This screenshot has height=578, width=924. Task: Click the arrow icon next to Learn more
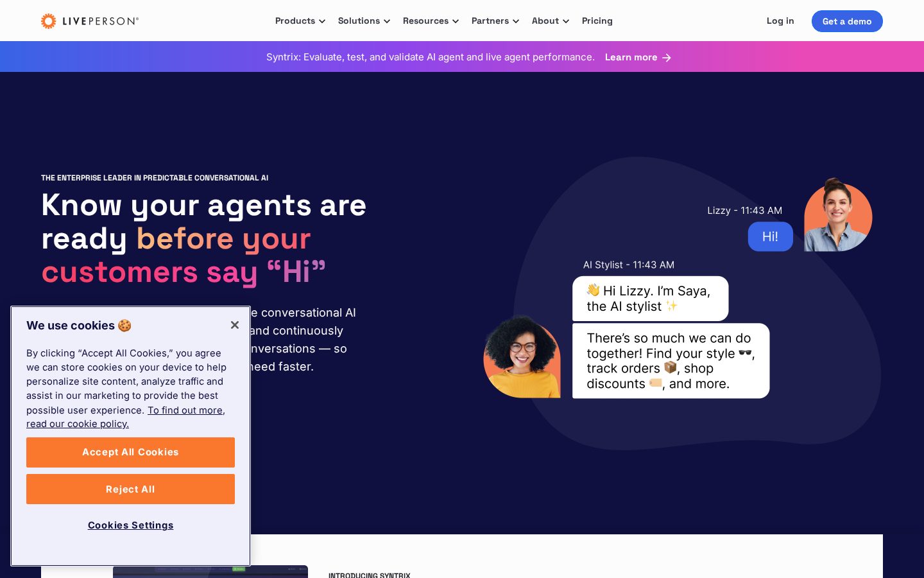pyautogui.click(x=667, y=58)
